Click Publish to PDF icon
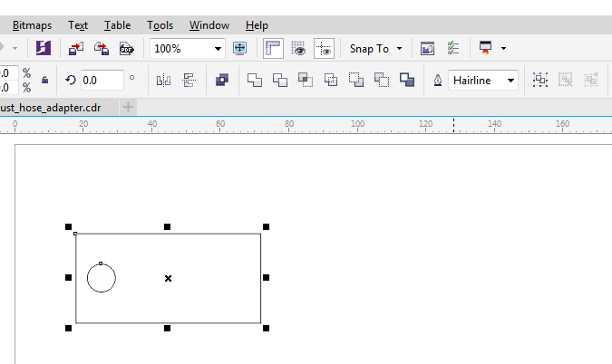Image resolution: width=612 pixels, height=364 pixels. [x=127, y=49]
